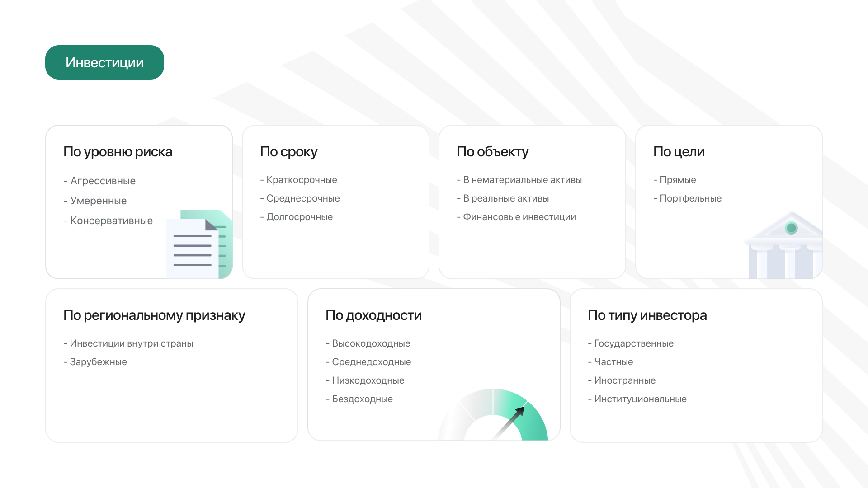Screen dimensions: 868x488
Task: Click the Частные list item
Action: pyautogui.click(x=610, y=362)
